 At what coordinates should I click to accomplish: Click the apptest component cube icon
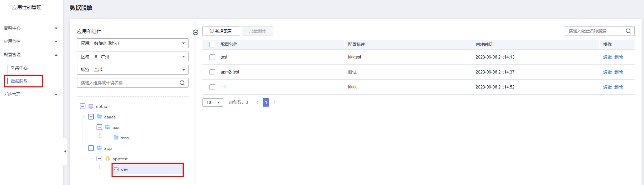pyautogui.click(x=108, y=159)
